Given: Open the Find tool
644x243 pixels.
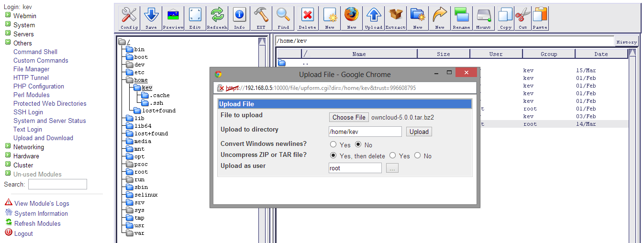Looking at the screenshot, I should click(283, 19).
